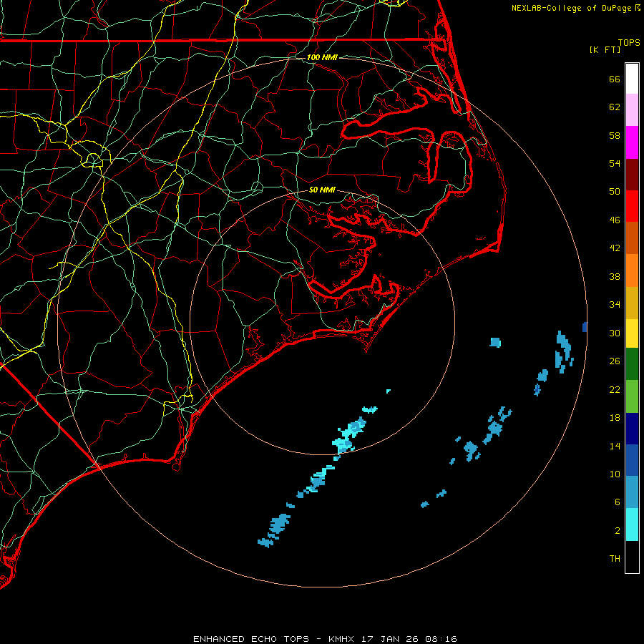The height and width of the screenshot is (644, 644).
Task: Click the legend value 18
Action: [615, 418]
